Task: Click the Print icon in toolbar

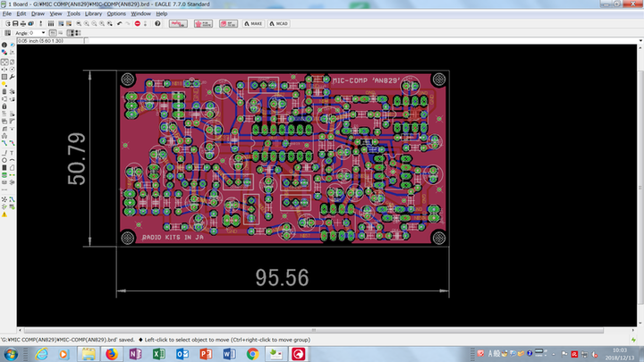Action: point(24,23)
